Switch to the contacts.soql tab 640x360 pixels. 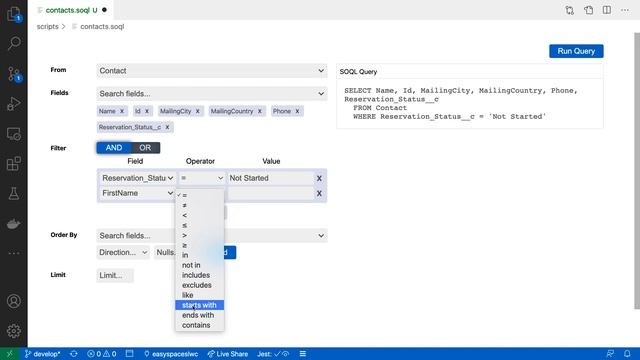[x=71, y=10]
